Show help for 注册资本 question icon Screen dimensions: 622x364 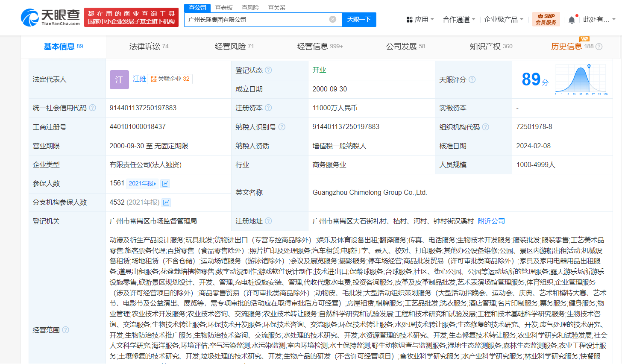coord(268,108)
